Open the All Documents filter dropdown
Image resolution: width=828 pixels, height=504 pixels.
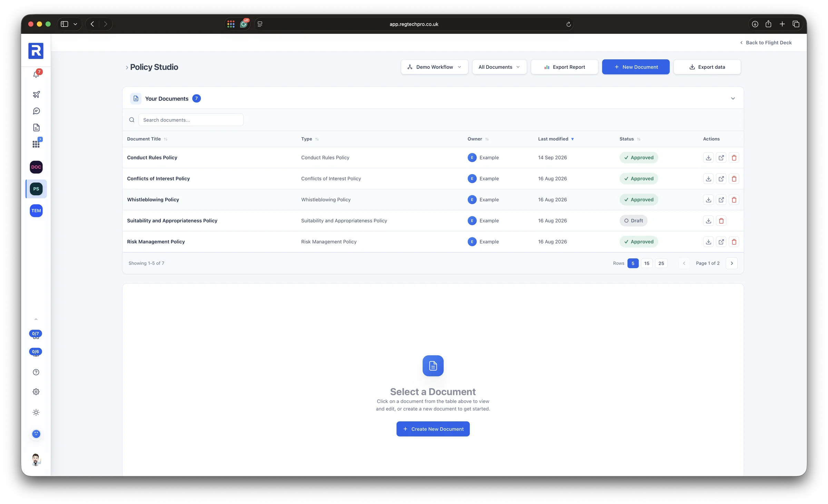[x=499, y=67]
